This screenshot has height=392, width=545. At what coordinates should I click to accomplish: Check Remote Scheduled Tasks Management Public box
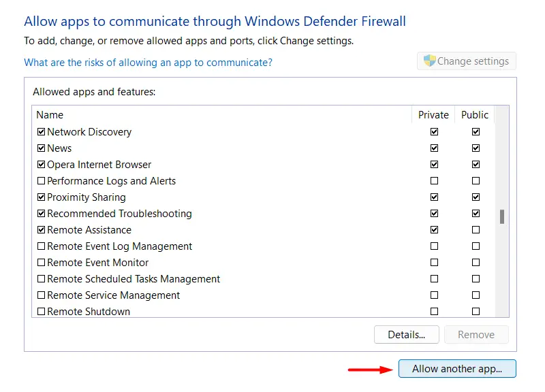[476, 279]
